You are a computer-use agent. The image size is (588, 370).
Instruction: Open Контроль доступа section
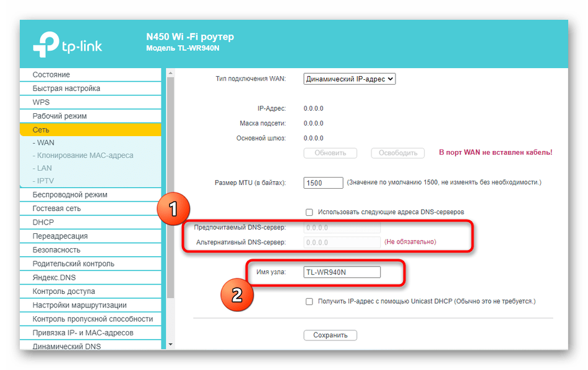click(x=90, y=291)
